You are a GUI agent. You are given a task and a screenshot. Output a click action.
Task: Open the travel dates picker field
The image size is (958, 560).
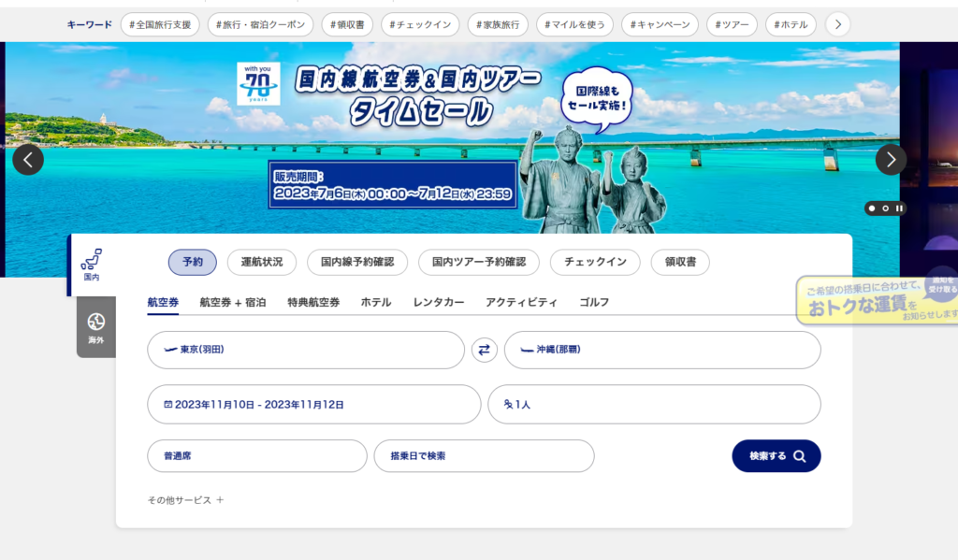314,404
